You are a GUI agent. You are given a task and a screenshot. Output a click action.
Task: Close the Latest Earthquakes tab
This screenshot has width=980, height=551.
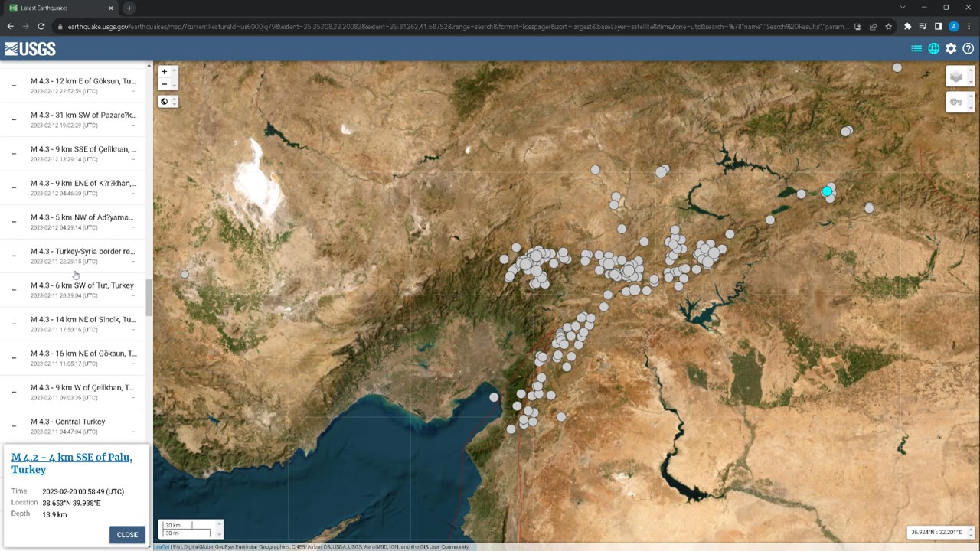112,8
